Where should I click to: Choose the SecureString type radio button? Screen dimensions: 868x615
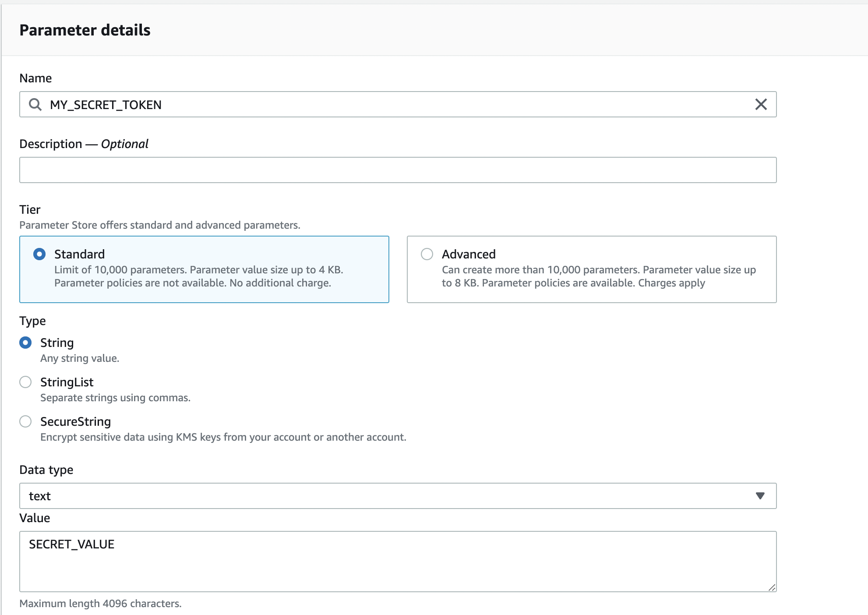pyautogui.click(x=25, y=421)
